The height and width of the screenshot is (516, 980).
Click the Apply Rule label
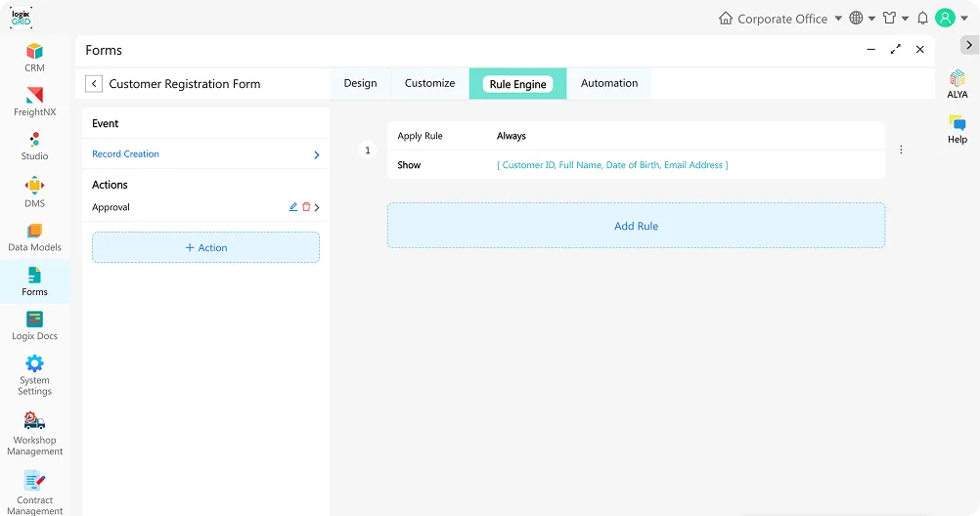[420, 136]
